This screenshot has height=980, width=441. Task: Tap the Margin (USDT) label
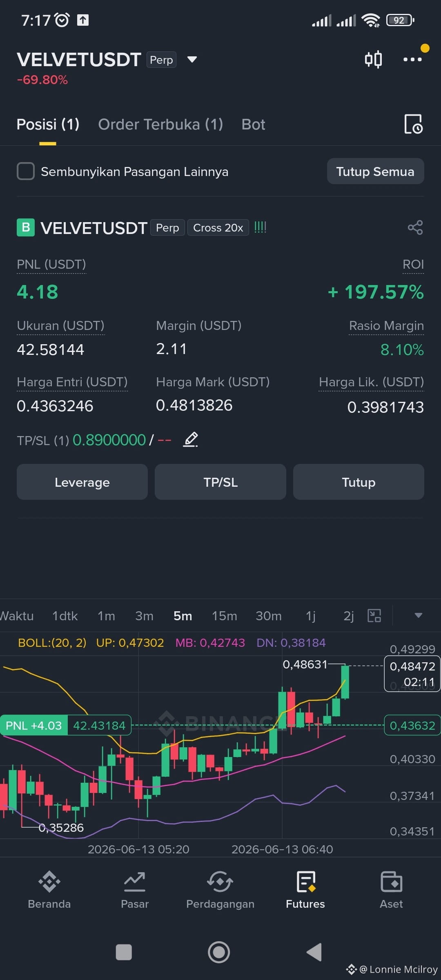click(x=198, y=326)
